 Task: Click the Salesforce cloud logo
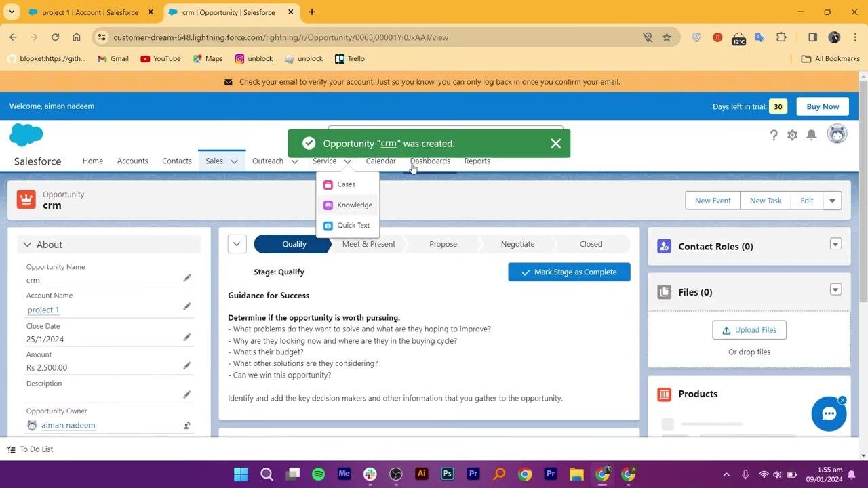pyautogui.click(x=26, y=135)
